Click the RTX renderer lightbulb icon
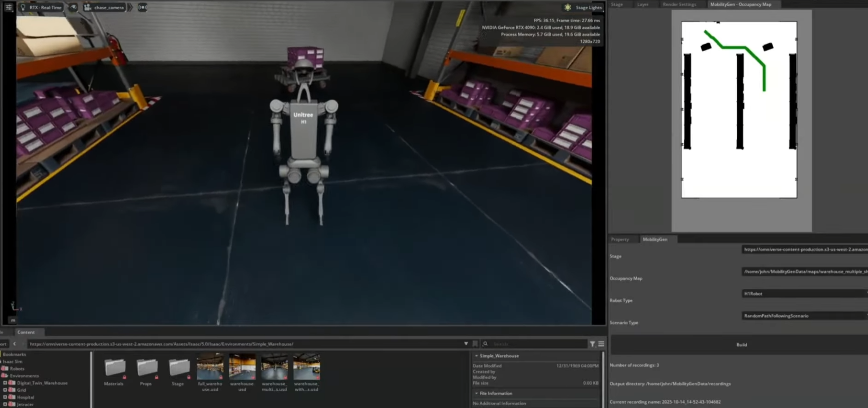868x408 pixels. (23, 7)
